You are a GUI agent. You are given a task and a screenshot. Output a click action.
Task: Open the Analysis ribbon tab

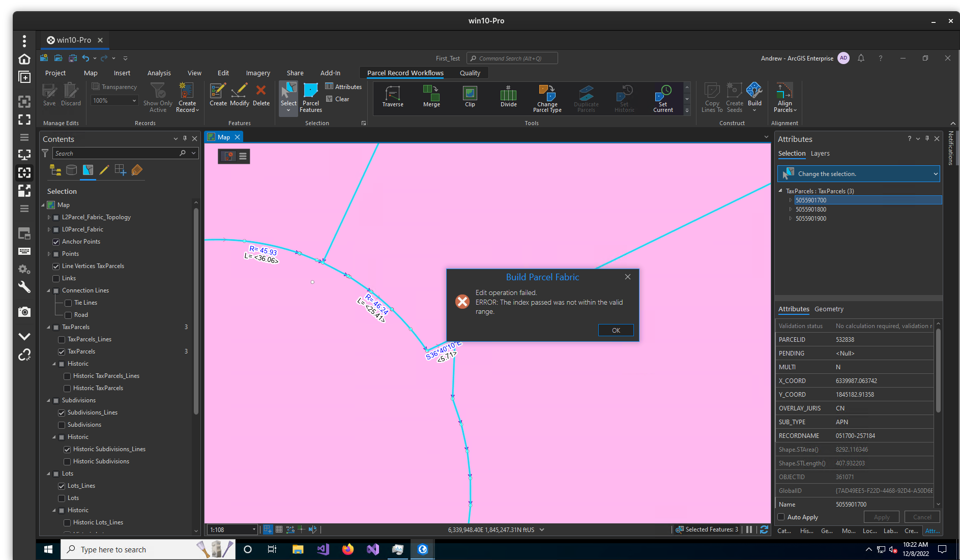point(159,73)
